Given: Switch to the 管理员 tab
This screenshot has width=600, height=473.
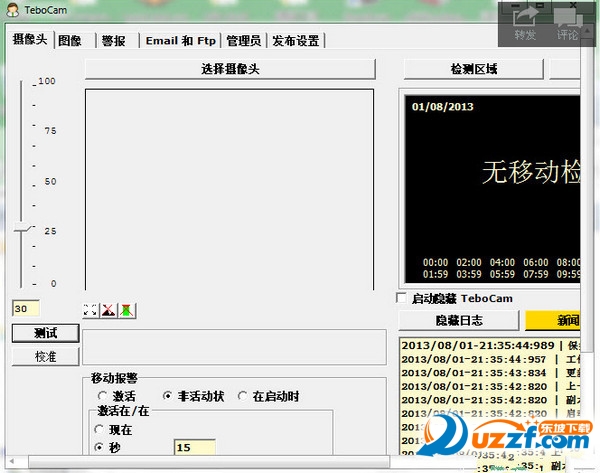Looking at the screenshot, I should [x=244, y=41].
